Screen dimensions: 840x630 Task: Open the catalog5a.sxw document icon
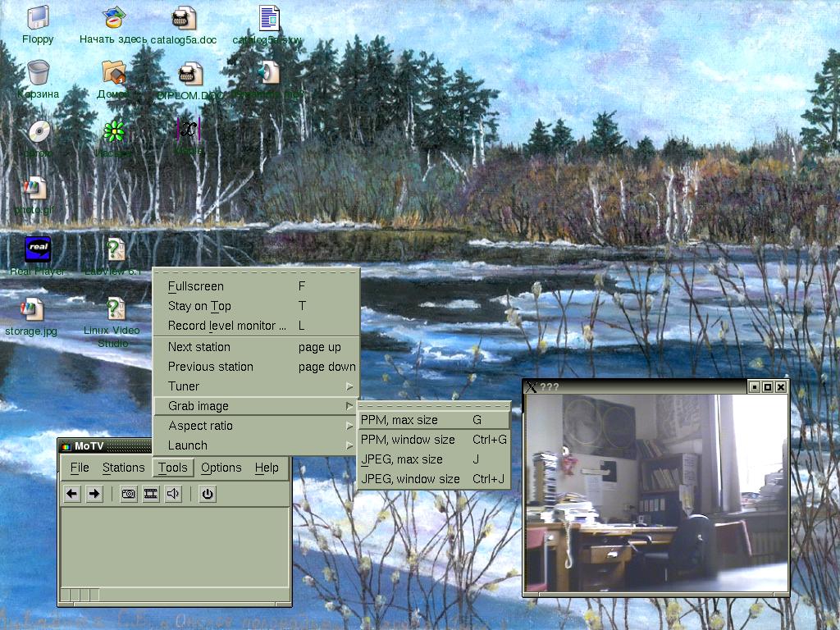269,18
